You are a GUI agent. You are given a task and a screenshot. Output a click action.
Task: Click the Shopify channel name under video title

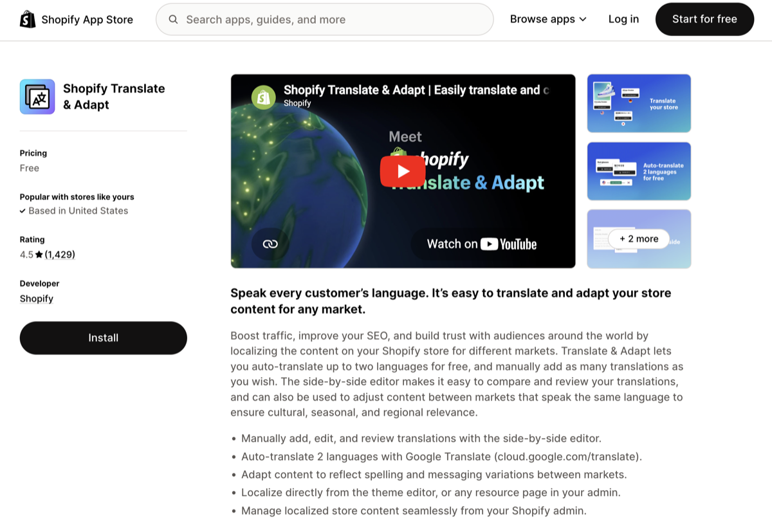tap(297, 103)
